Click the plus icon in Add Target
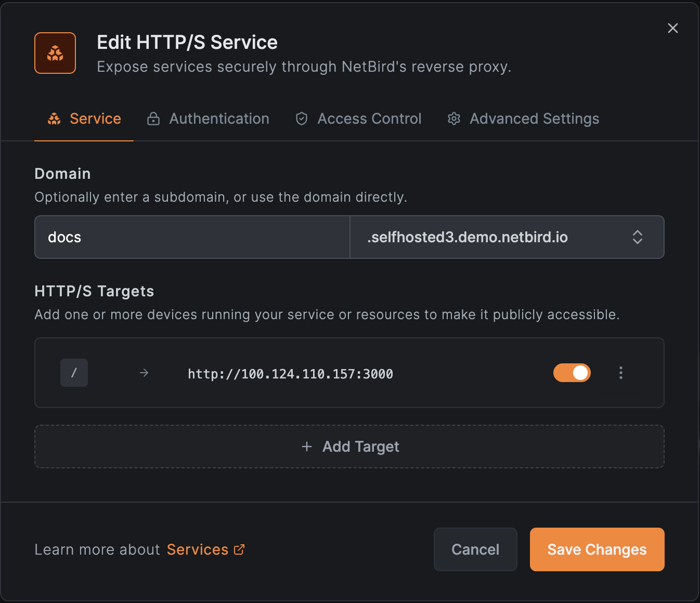 click(307, 447)
